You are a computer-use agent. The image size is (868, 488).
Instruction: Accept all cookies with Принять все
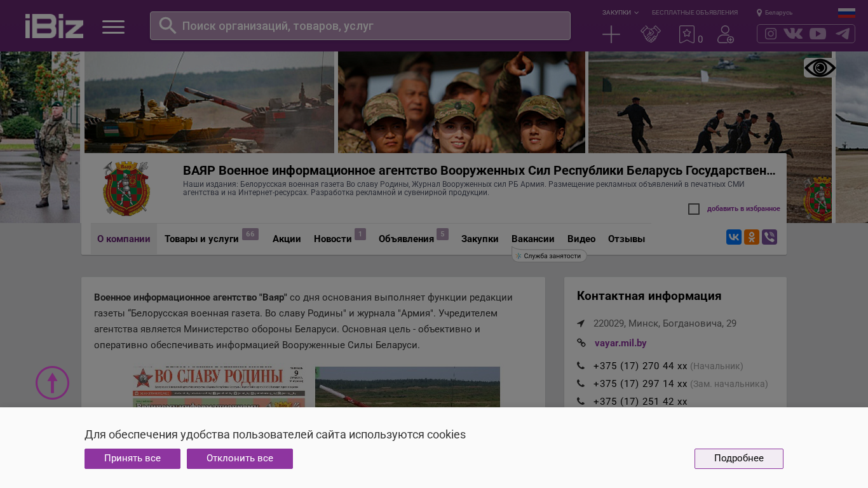pos(132,459)
